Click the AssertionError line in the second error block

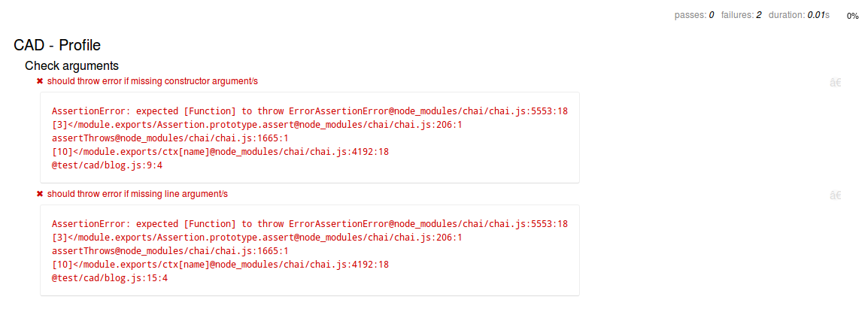(x=309, y=224)
